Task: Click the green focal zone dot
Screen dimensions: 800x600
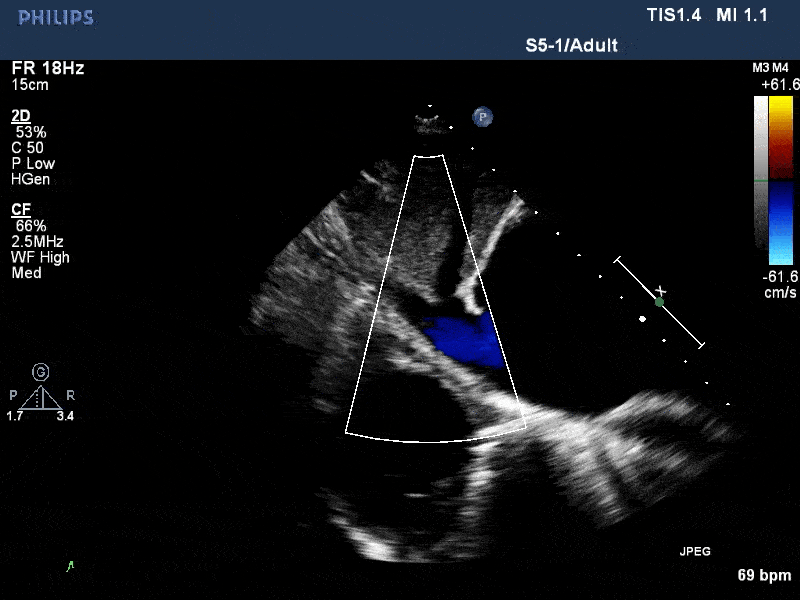Action: [659, 301]
